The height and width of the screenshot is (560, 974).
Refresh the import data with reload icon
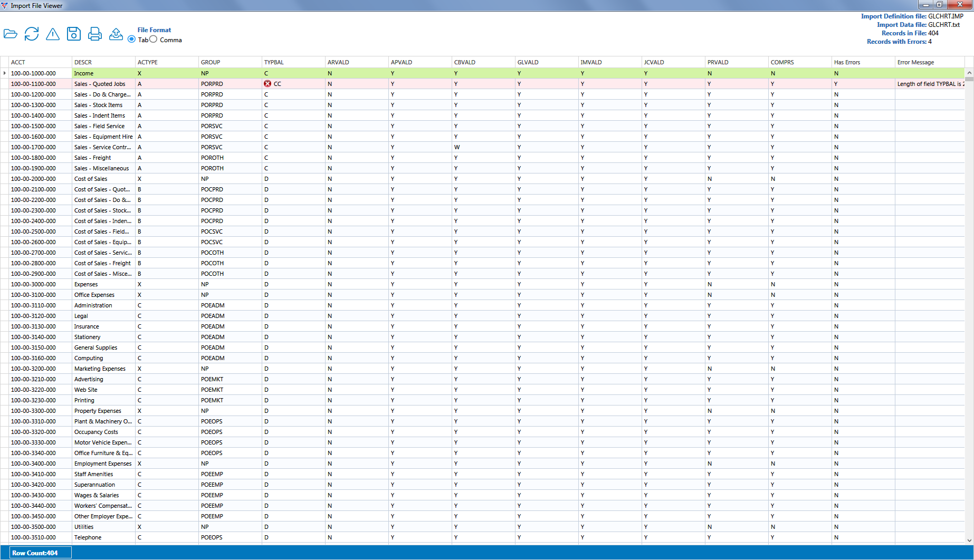[x=32, y=34]
